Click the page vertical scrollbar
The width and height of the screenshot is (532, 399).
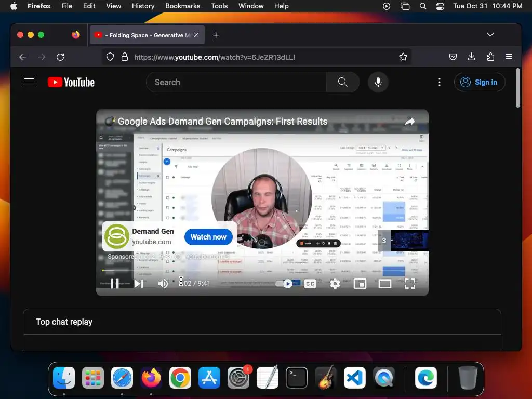(x=518, y=88)
